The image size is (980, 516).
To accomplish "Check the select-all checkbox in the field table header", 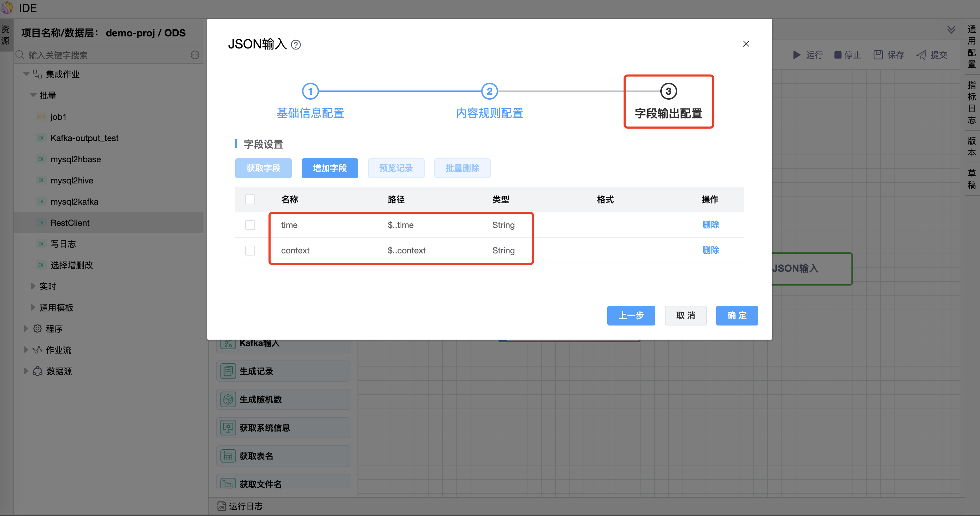I will pos(250,199).
